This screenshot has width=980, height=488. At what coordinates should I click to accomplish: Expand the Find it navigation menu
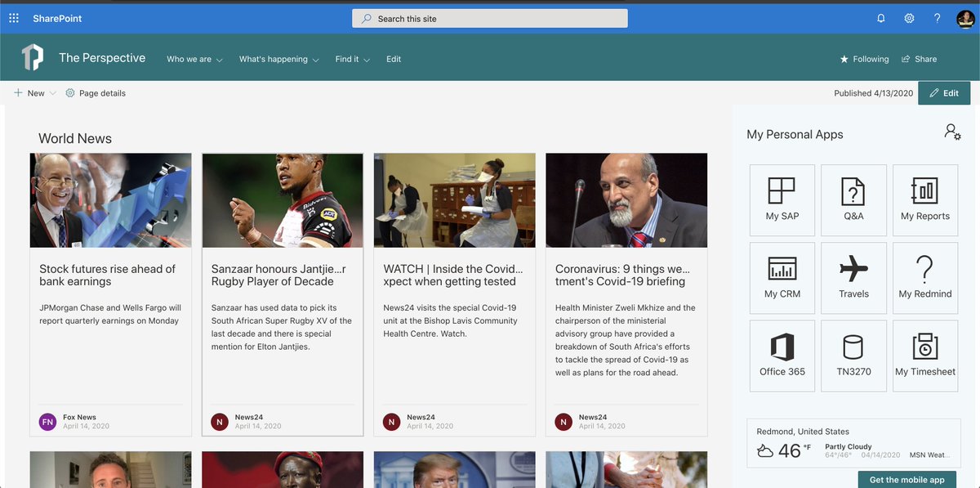(x=351, y=59)
